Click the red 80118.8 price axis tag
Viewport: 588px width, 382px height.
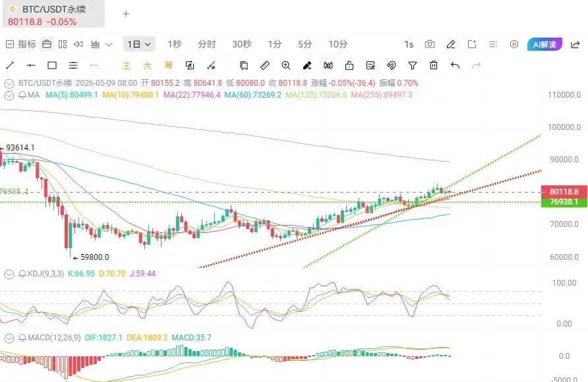(x=564, y=191)
